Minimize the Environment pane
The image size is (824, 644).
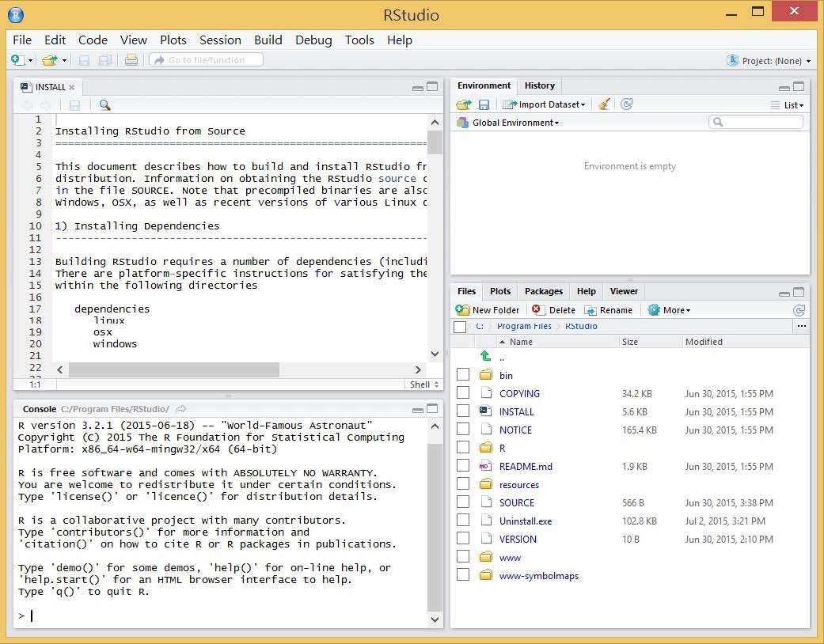click(784, 89)
